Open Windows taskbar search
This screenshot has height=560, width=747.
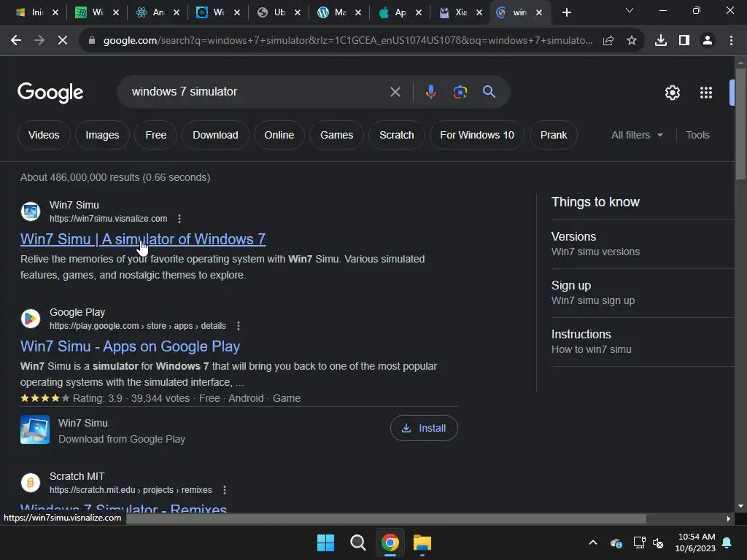point(357,542)
